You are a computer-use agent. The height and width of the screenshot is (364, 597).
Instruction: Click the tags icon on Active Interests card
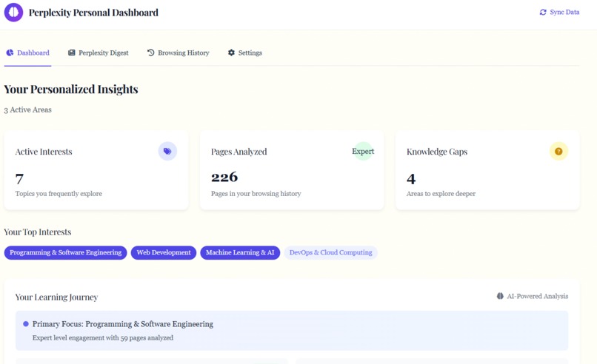point(167,151)
